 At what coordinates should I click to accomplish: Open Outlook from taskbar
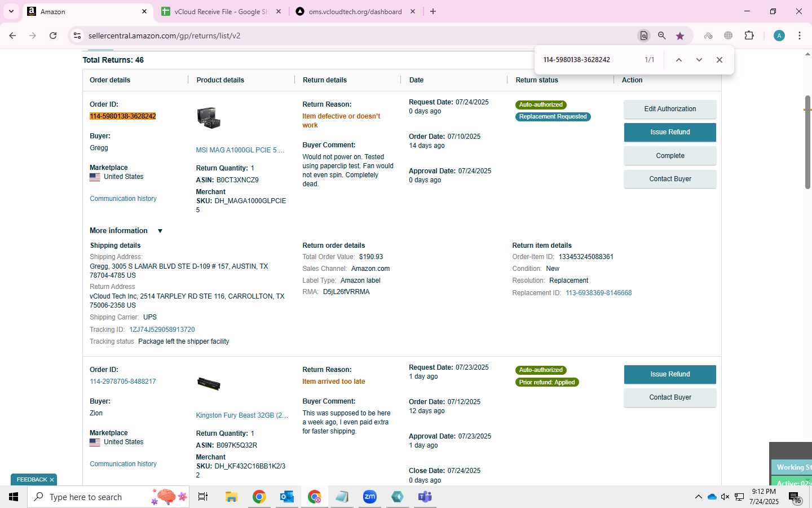coord(287,497)
